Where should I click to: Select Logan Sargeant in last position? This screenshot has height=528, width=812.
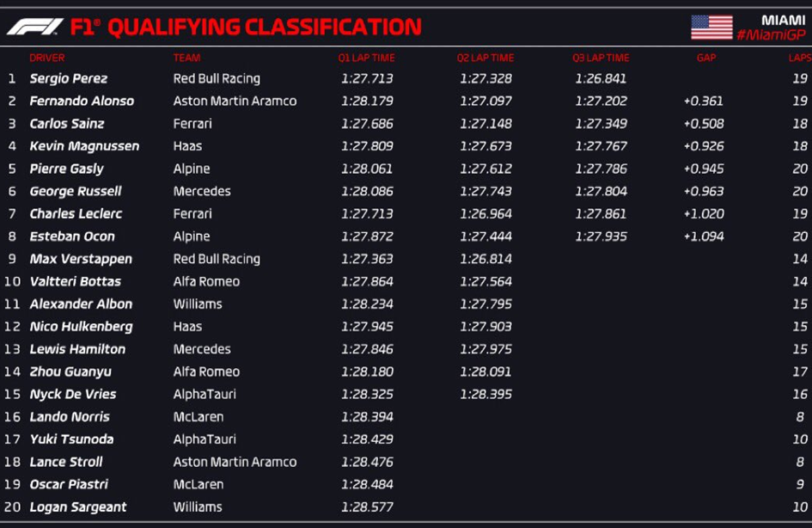78,507
